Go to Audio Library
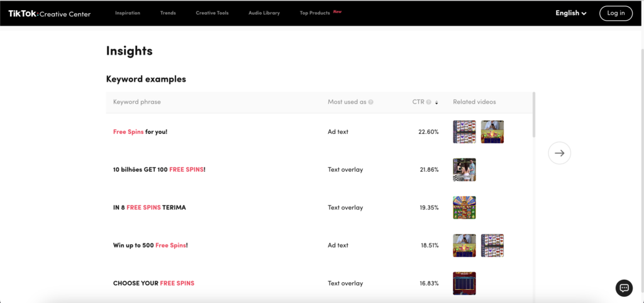Image resolution: width=644 pixels, height=303 pixels. coord(264,13)
